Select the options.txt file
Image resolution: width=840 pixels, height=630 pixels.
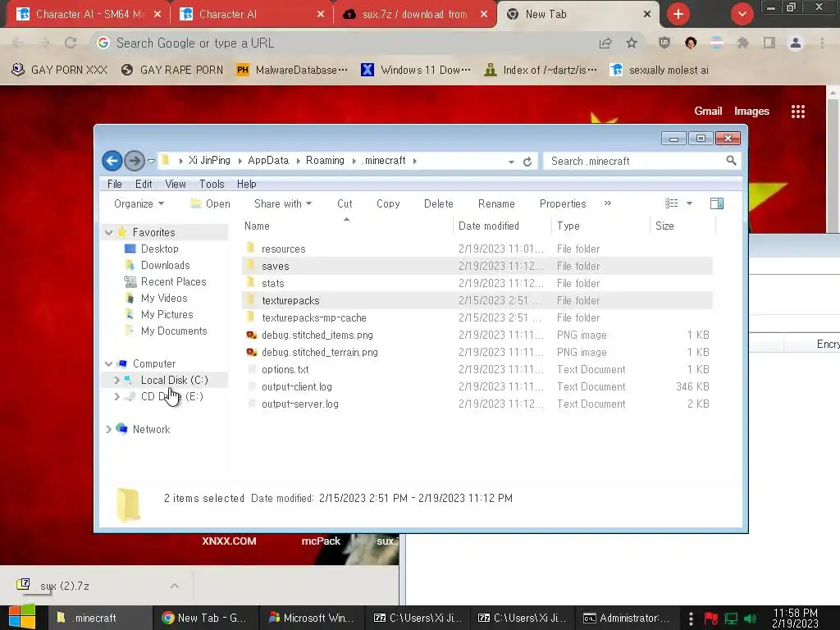pos(477,370)
